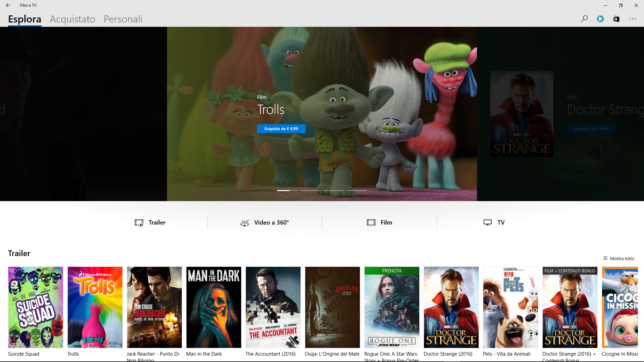Minimize the Film e TV window
644x362 pixels.
tap(605, 5)
